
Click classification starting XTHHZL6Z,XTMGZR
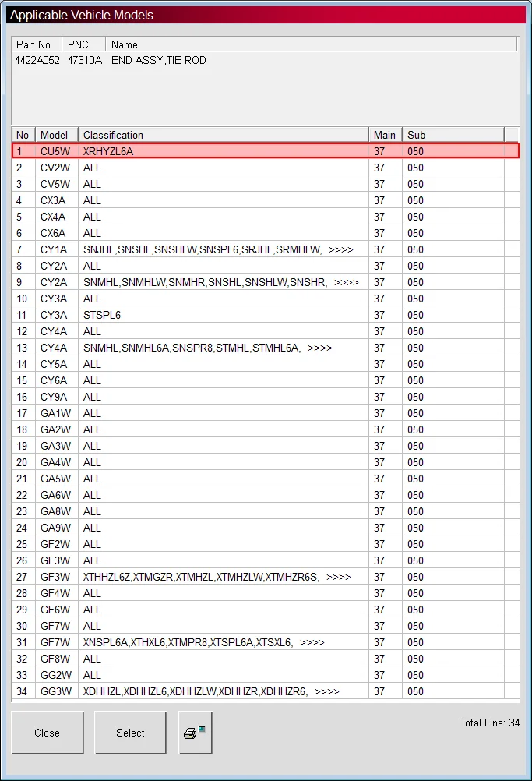pyautogui.click(x=217, y=578)
